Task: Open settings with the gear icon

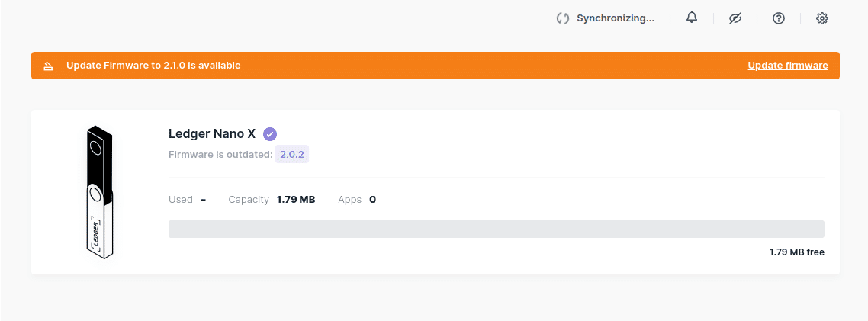Action: [x=822, y=18]
